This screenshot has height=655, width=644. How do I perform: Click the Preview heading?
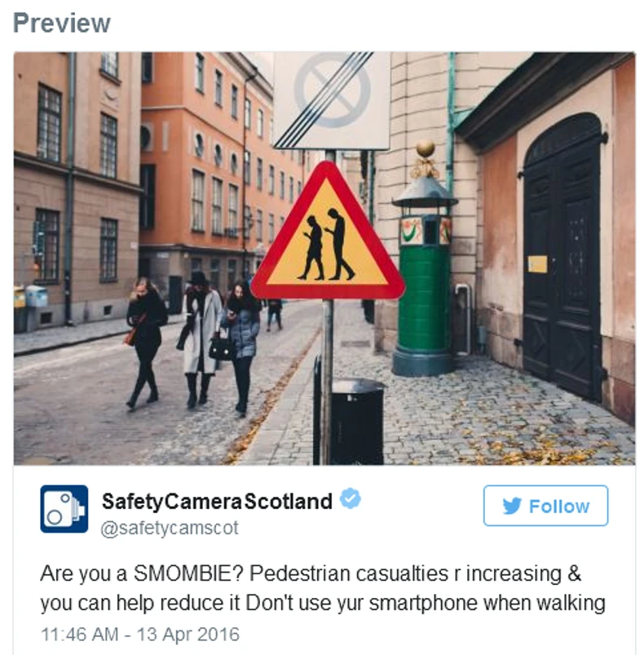tap(62, 23)
